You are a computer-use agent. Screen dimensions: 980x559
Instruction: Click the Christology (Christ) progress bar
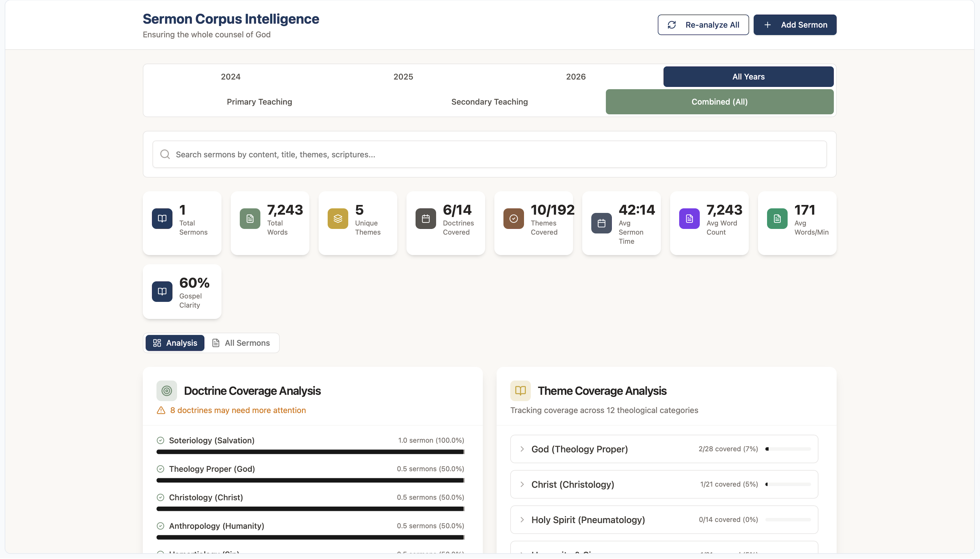pyautogui.click(x=310, y=509)
